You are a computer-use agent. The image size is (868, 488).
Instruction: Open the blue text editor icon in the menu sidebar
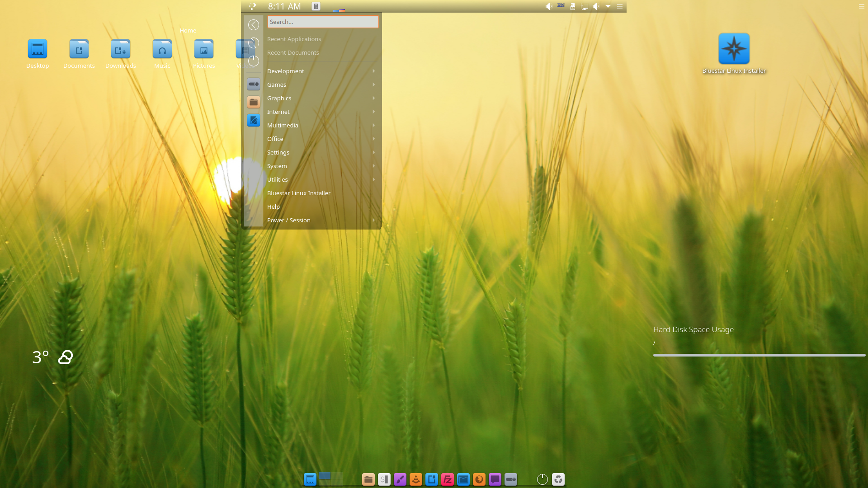point(254,120)
